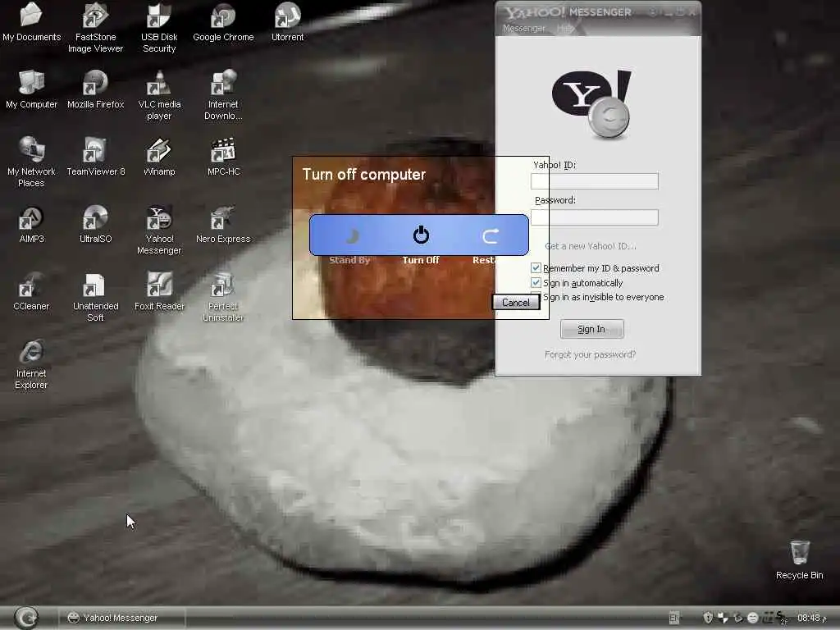Launch TeamViewer 8 shortcut
The width and height of the screenshot is (840, 630).
(x=95, y=157)
